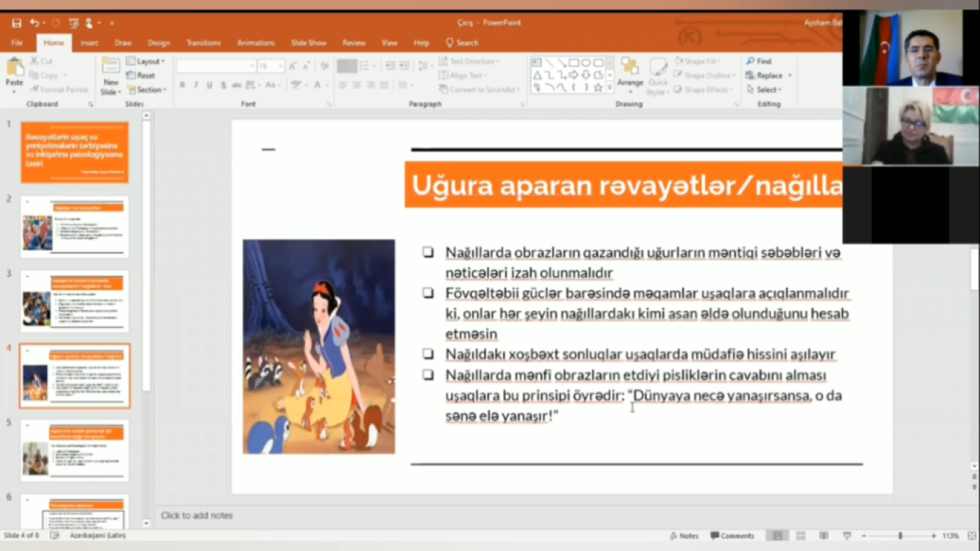Open the font name combo box
The height and width of the screenshot is (551, 980).
point(215,66)
